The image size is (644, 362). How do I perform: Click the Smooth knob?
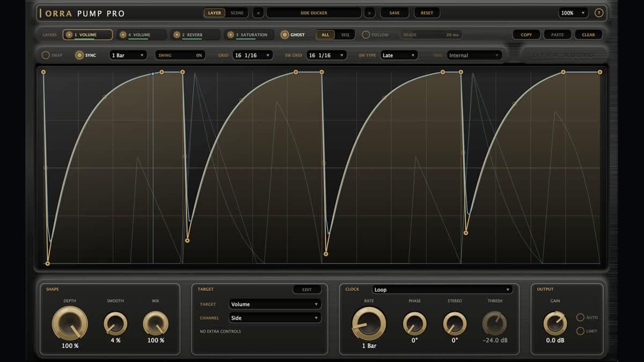tap(115, 324)
